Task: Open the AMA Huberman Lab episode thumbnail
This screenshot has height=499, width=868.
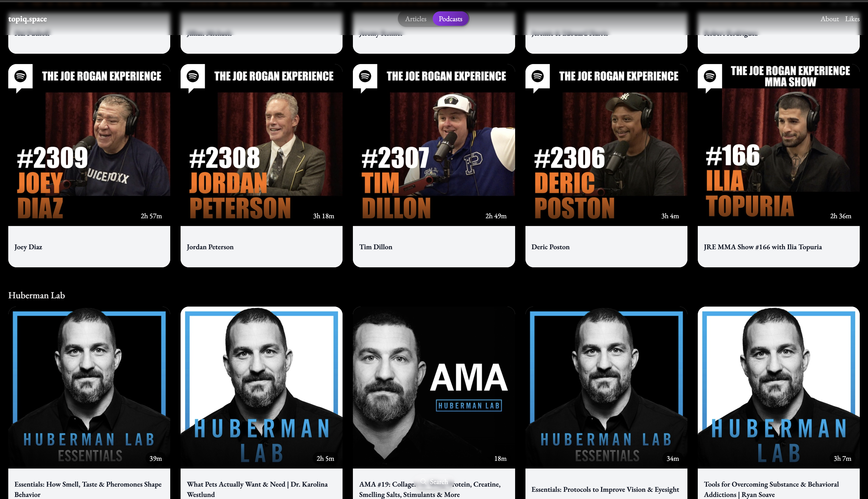Action: 434,387
